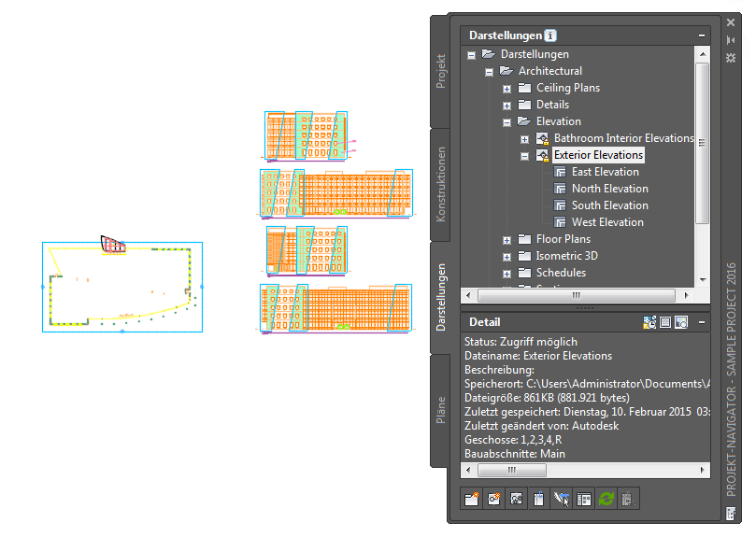Expand Bathroom Interior Elevations node
Screen dimensions: 756x537
(524, 139)
